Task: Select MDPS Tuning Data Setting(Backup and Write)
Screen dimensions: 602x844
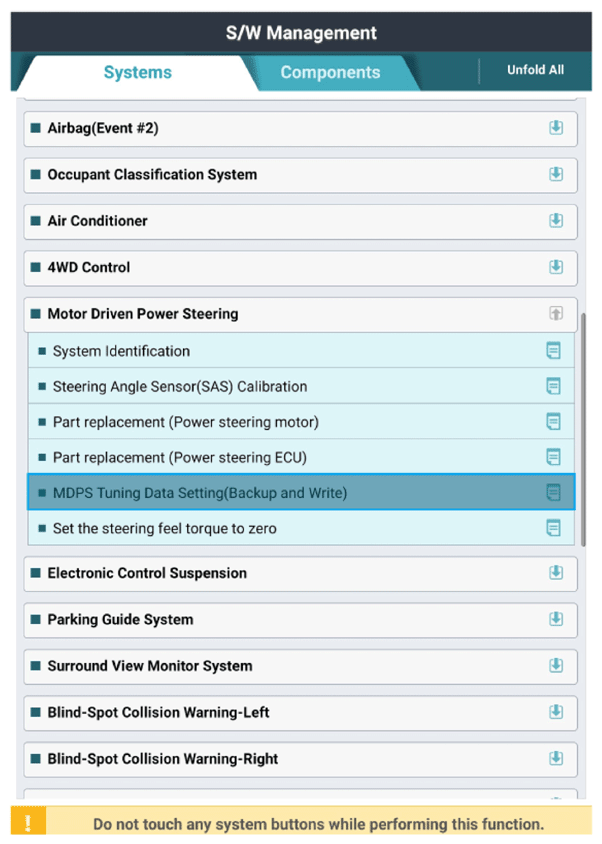Action: coord(301,492)
